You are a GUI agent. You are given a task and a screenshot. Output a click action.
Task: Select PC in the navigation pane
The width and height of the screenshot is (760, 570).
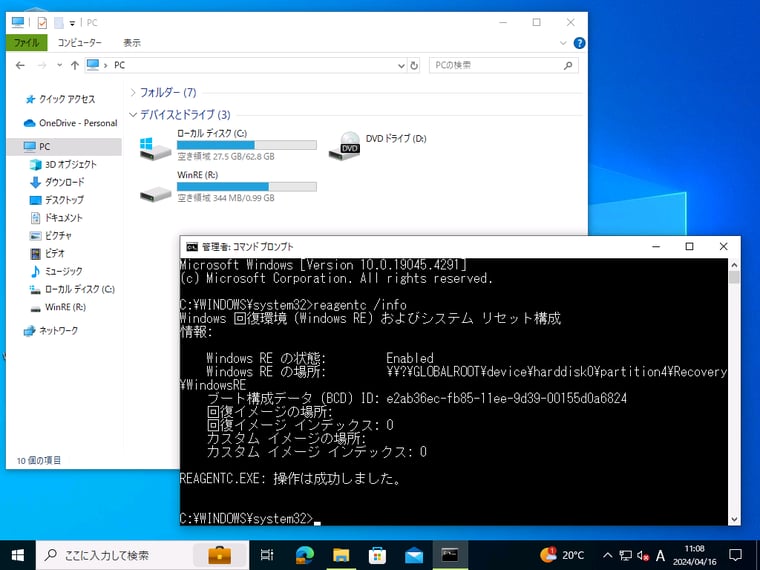64,146
